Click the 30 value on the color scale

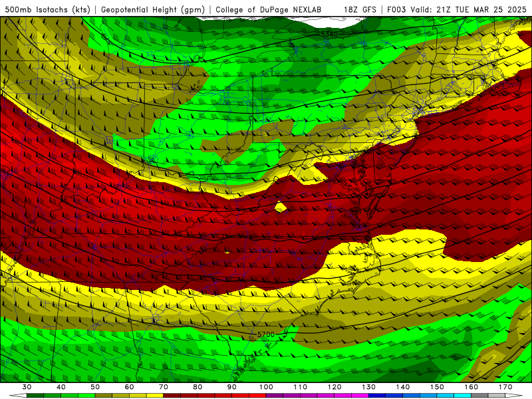(x=27, y=387)
